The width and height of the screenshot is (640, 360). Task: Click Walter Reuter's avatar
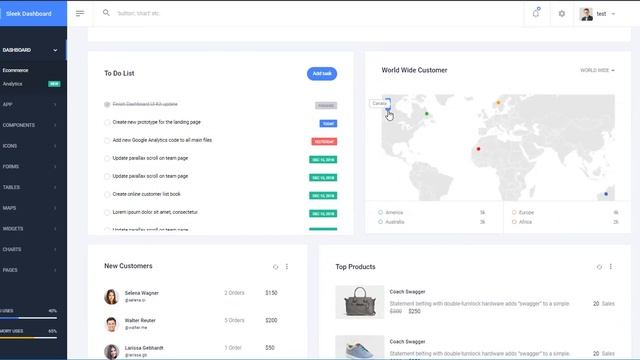(111, 324)
